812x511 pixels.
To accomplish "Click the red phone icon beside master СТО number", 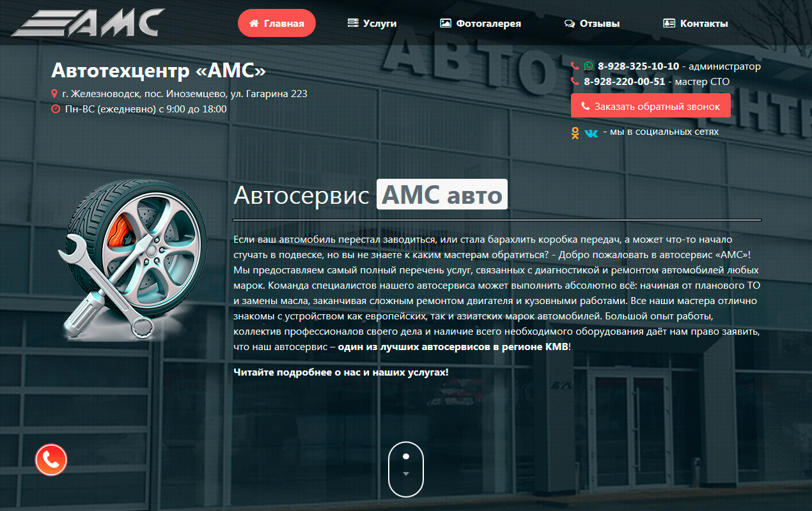I will pos(575,82).
